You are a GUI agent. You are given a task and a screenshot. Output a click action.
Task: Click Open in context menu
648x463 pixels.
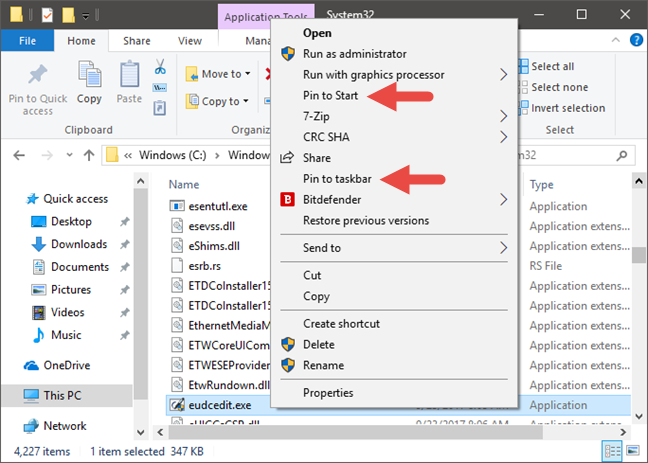click(317, 33)
